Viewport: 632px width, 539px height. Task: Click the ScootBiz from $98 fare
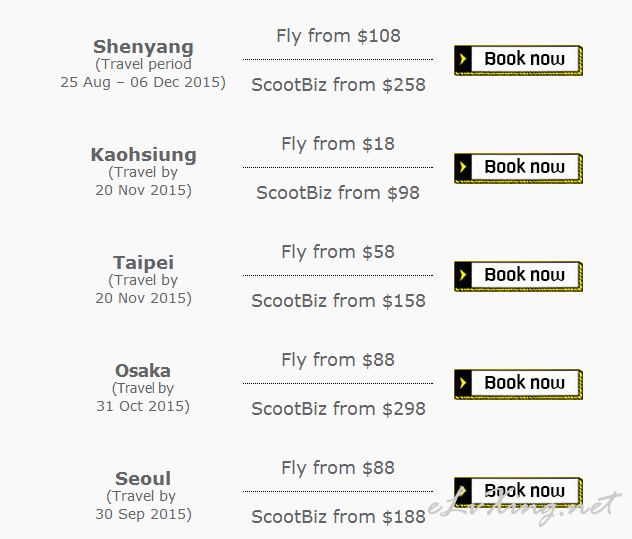[338, 193]
